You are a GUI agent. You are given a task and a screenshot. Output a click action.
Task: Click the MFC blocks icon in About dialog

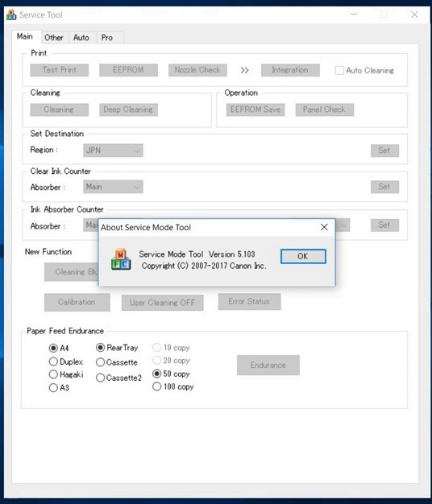121,259
